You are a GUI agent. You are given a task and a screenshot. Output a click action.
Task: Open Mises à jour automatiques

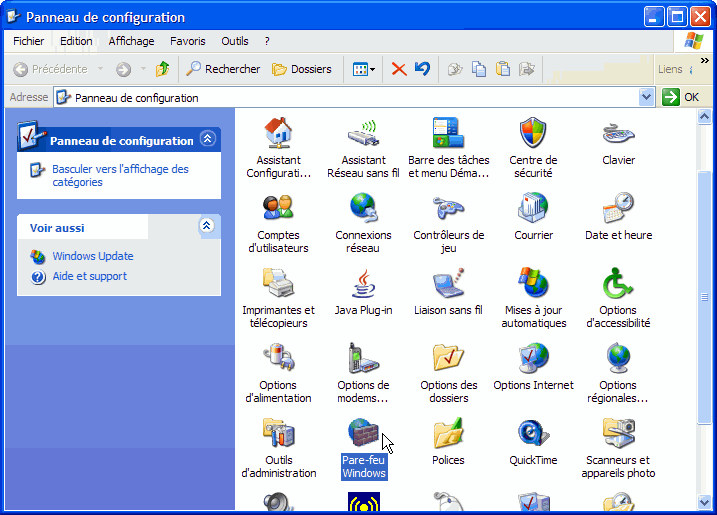coord(533,298)
